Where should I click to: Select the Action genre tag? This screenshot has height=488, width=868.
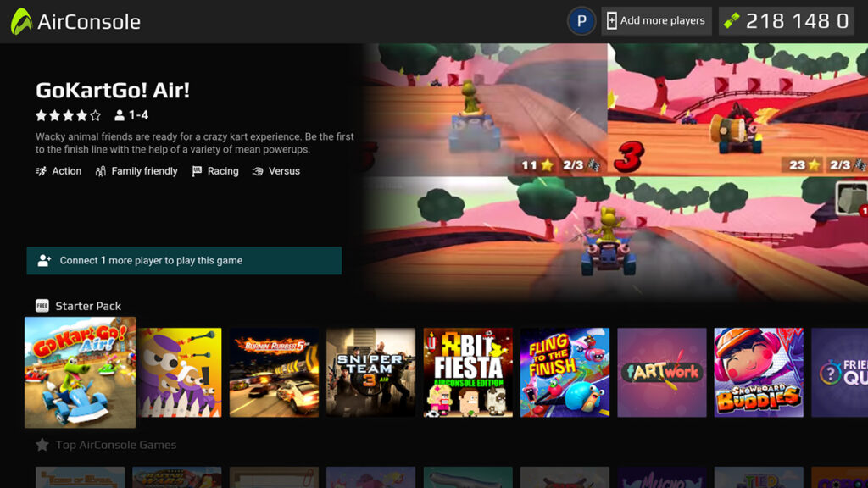(58, 171)
